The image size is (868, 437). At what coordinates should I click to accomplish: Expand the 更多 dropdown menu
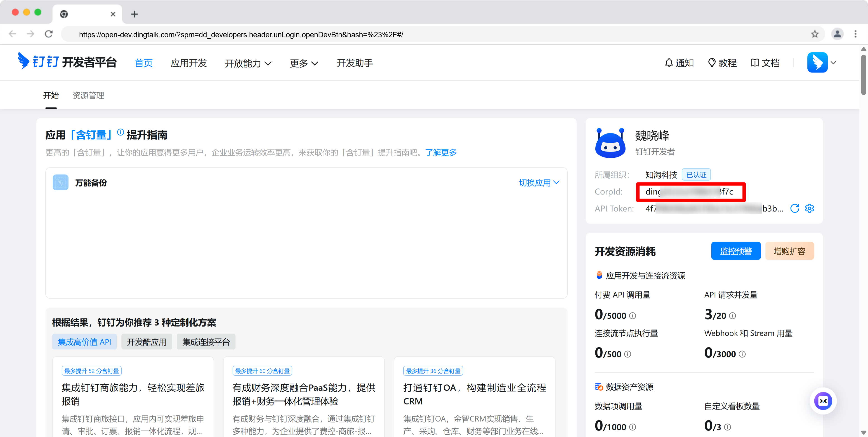(x=304, y=63)
